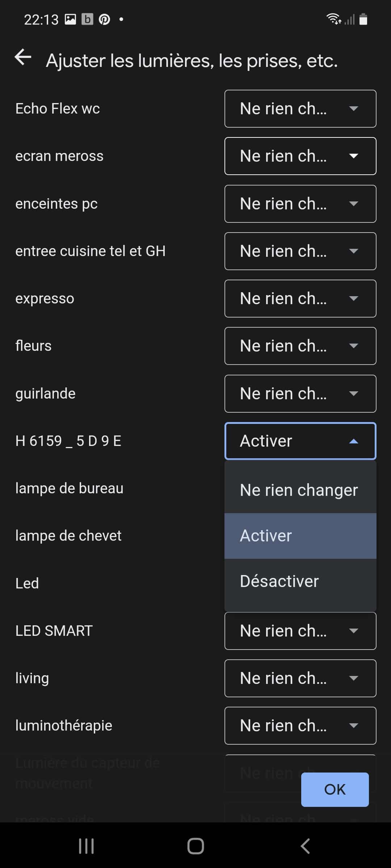The image size is (391, 868).
Task: Open the dropdown for Echo Flex wc
Action: coord(300,109)
